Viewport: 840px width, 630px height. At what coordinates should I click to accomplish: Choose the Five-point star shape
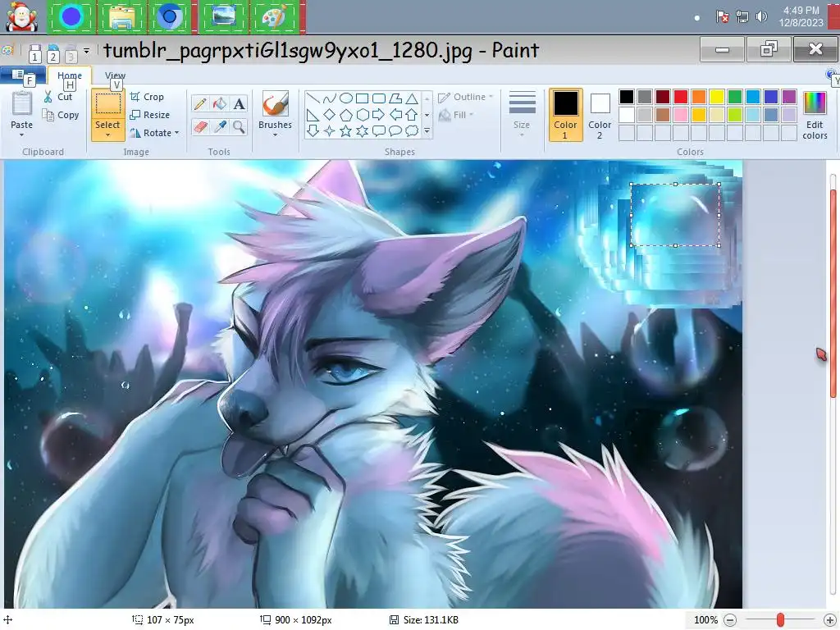(346, 130)
